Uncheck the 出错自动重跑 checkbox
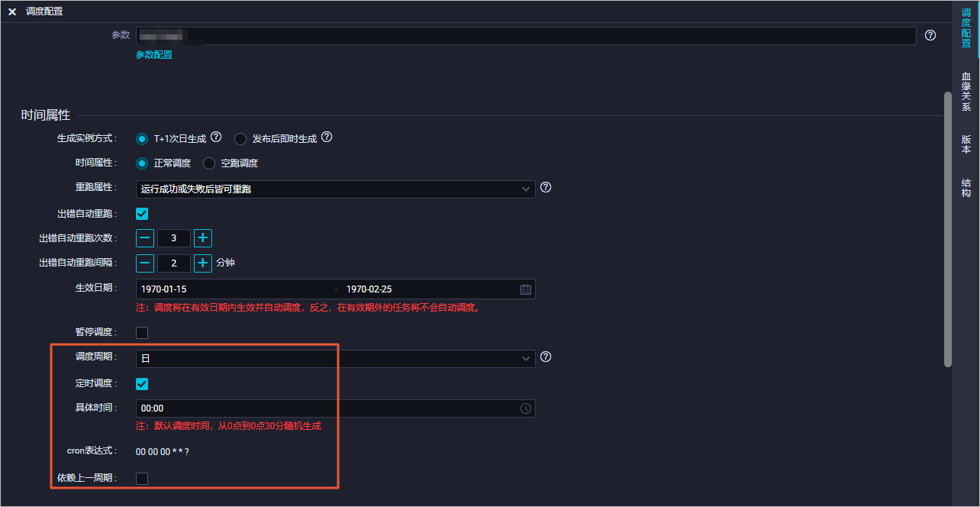 pyautogui.click(x=142, y=214)
